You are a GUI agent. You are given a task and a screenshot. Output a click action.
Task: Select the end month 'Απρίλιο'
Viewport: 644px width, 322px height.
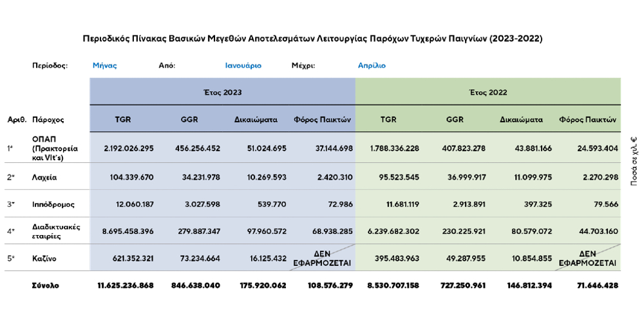[372, 66]
